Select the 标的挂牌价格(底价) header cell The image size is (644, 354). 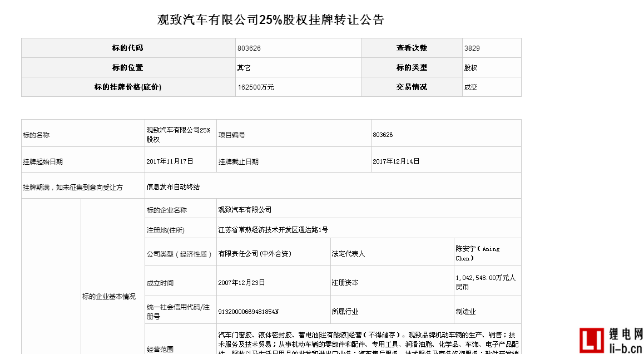click(128, 87)
